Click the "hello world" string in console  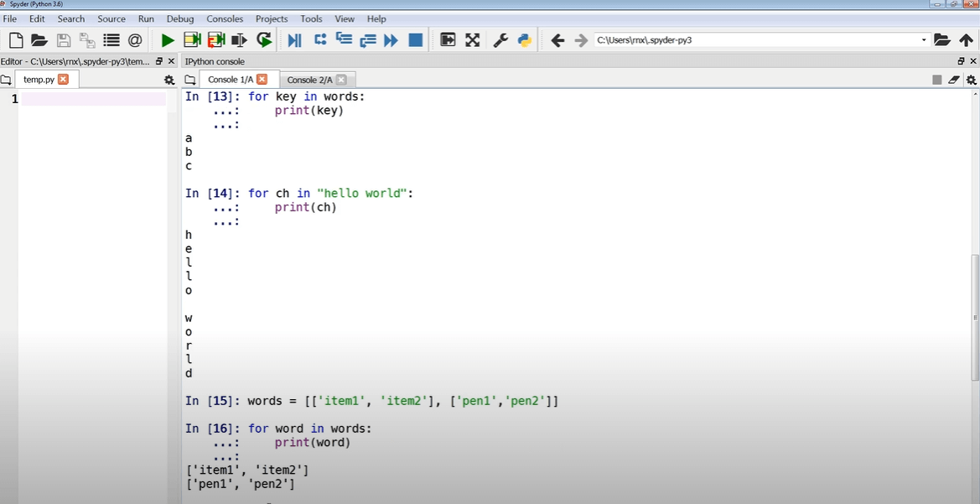click(362, 193)
